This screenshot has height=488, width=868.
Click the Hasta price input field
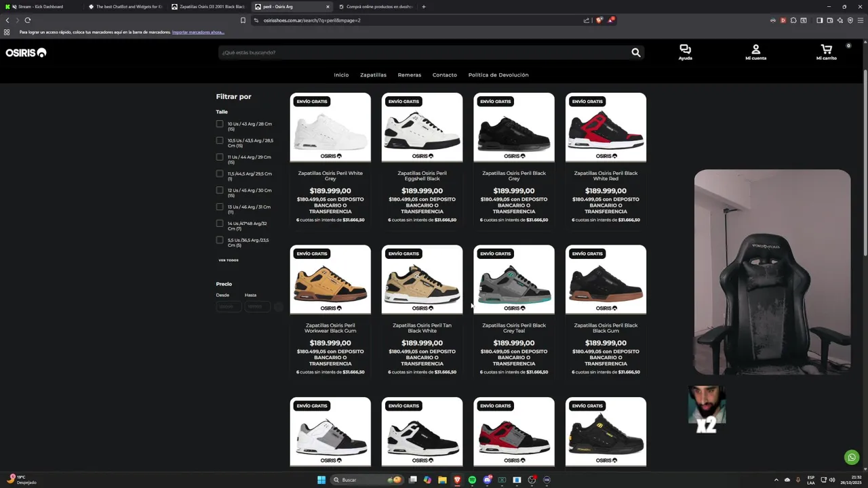click(258, 307)
